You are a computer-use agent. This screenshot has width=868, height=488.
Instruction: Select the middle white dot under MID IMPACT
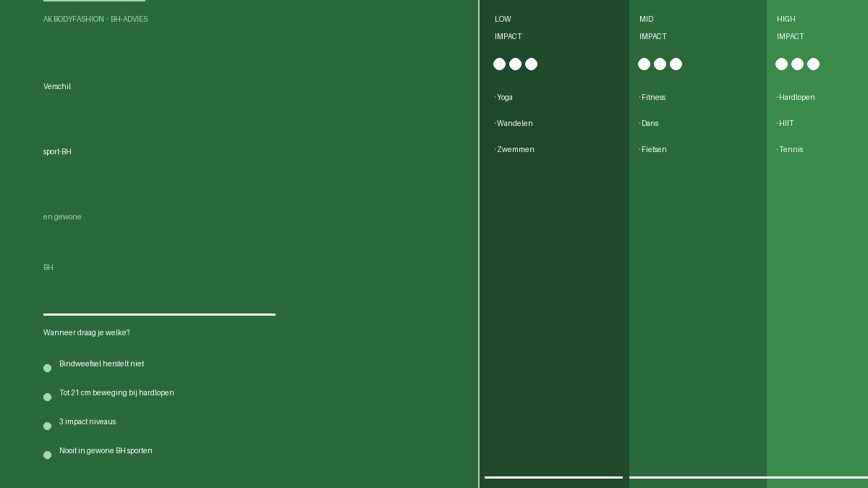click(660, 64)
